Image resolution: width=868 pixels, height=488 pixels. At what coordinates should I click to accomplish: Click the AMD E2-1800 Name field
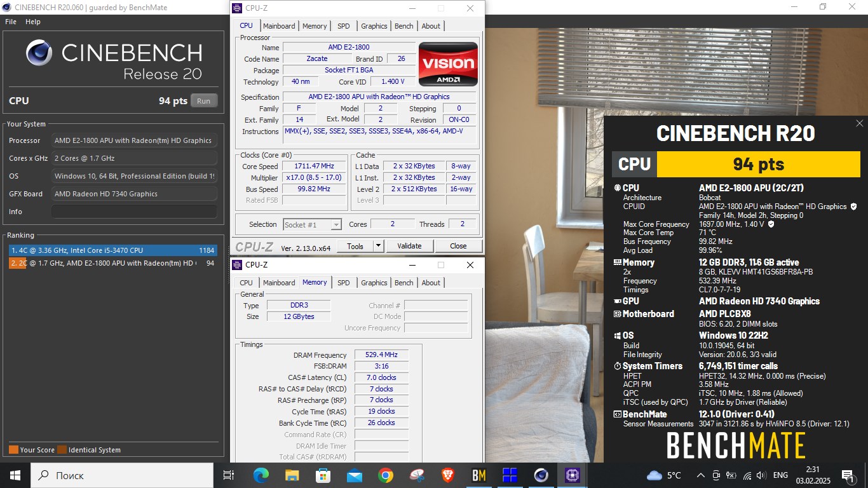click(349, 47)
